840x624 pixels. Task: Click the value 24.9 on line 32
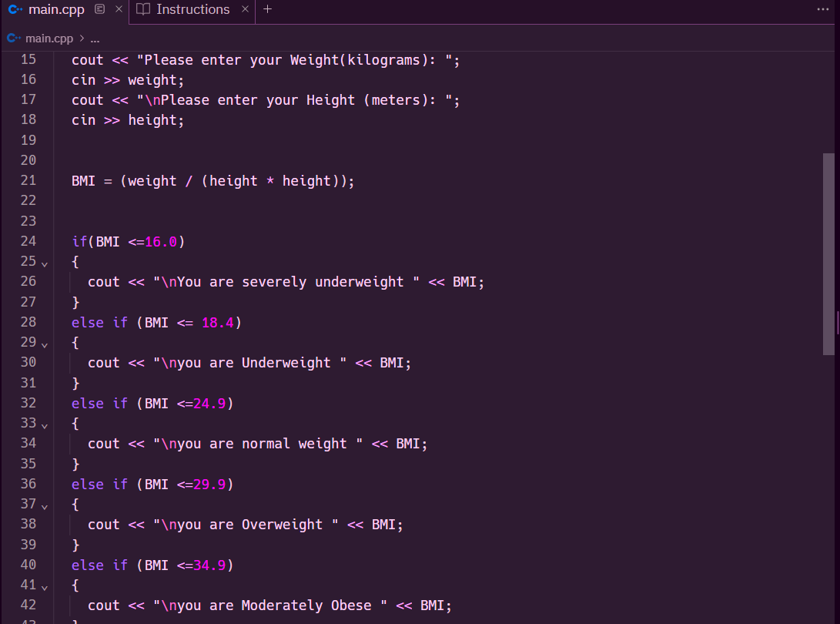209,404
